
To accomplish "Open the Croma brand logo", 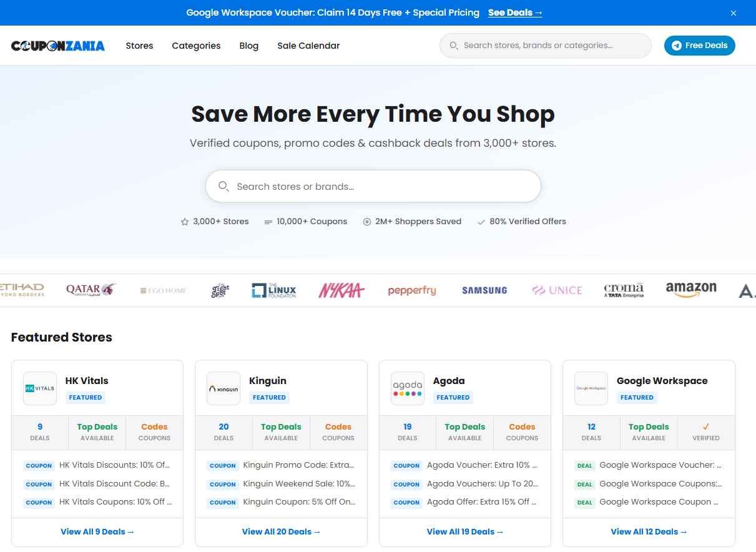I will click(624, 290).
